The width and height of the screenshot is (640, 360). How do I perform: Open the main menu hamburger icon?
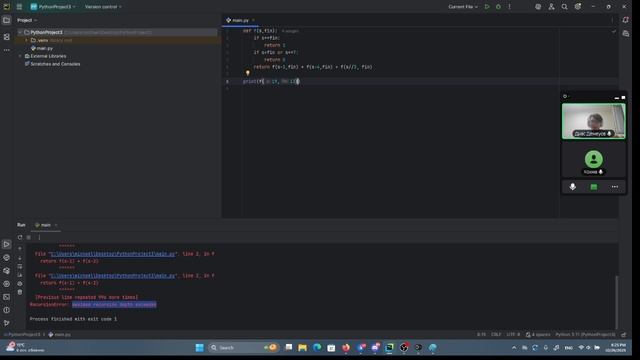(x=19, y=7)
